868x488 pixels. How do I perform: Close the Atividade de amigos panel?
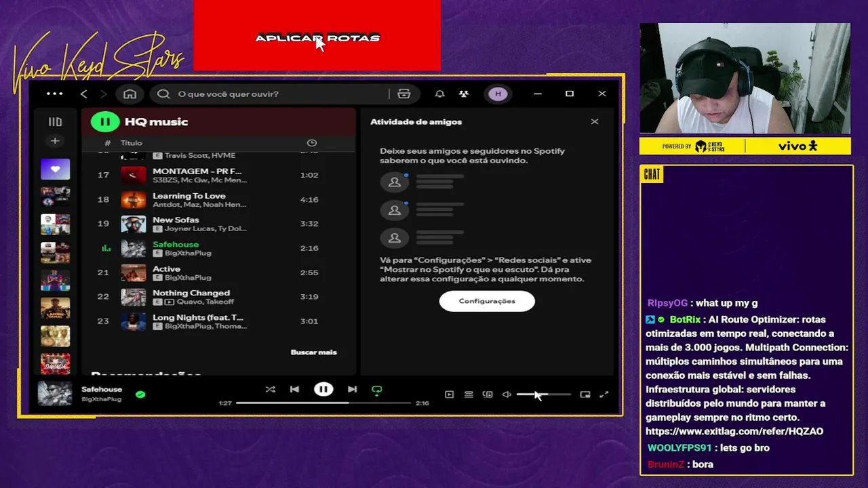(x=595, y=122)
